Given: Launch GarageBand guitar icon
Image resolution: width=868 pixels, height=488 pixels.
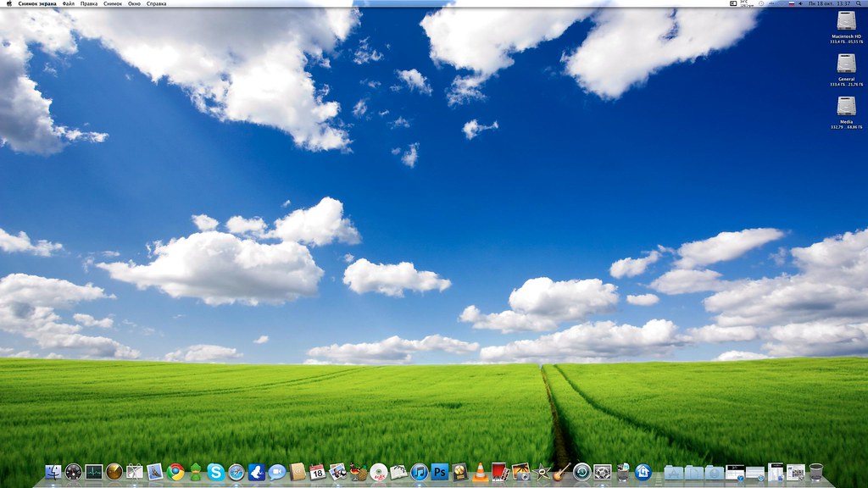Looking at the screenshot, I should [x=561, y=472].
